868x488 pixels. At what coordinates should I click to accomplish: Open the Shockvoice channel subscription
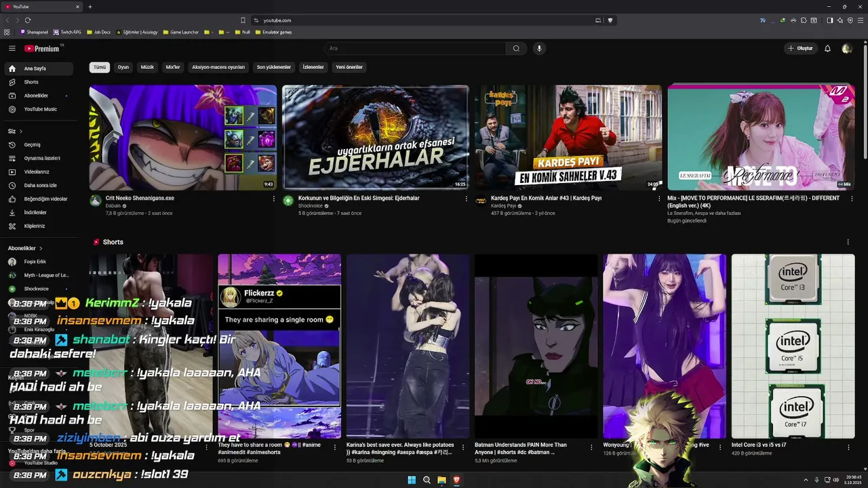tap(38, 289)
